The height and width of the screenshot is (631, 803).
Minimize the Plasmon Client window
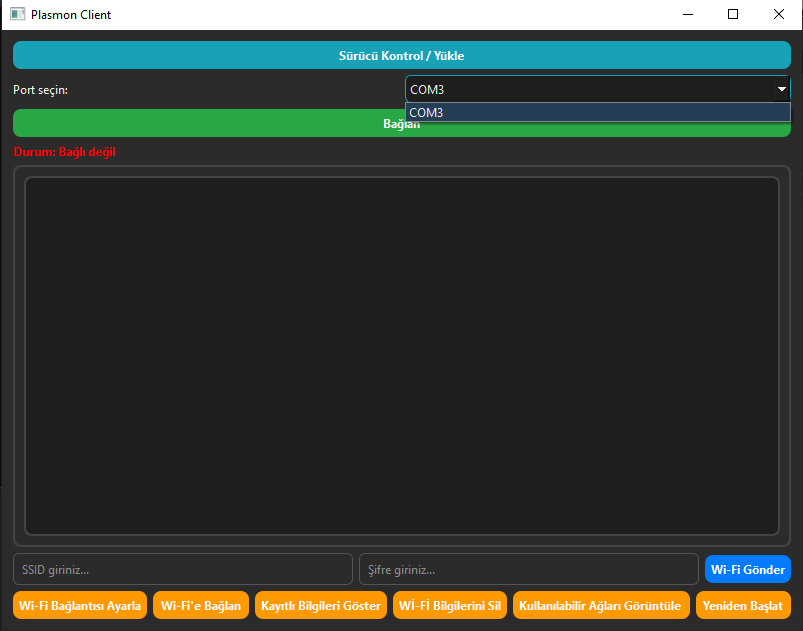point(687,15)
